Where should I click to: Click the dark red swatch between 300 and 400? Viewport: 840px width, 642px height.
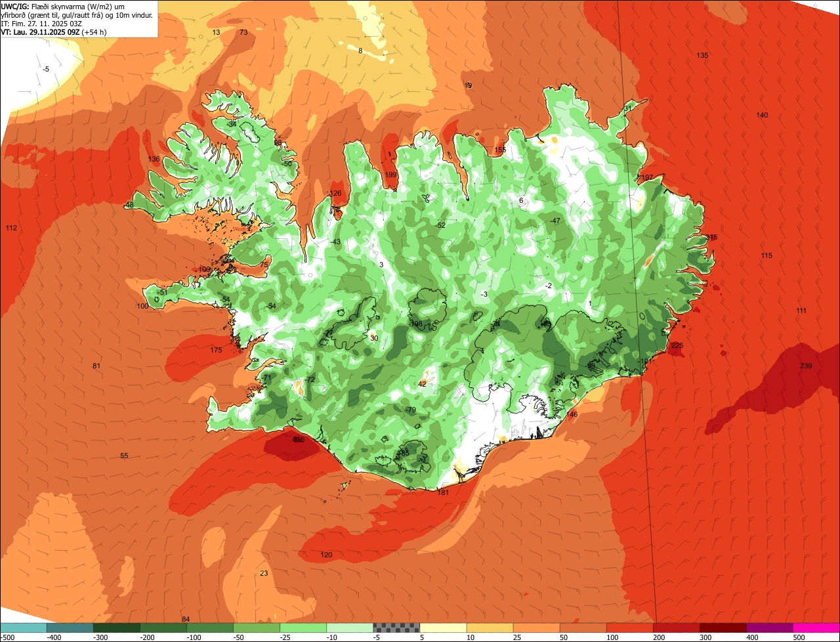[x=723, y=628]
